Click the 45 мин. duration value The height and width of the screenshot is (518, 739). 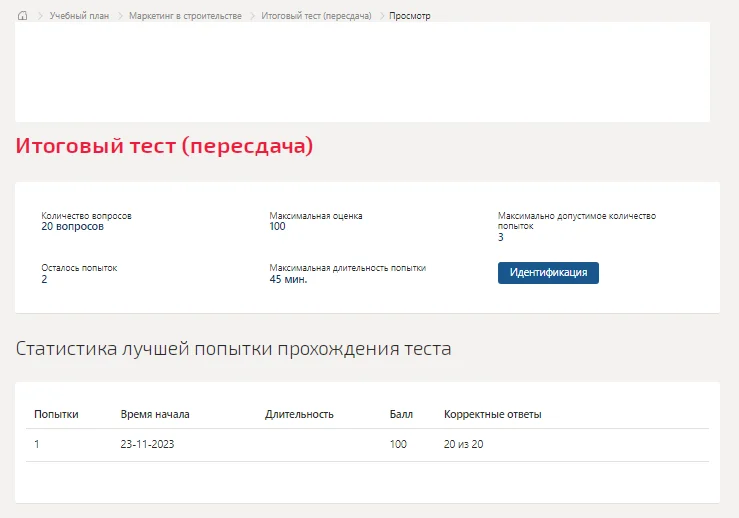288,280
